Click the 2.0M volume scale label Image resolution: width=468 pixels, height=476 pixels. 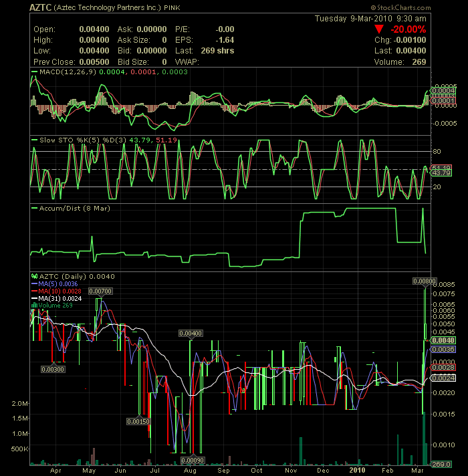pos(19,403)
